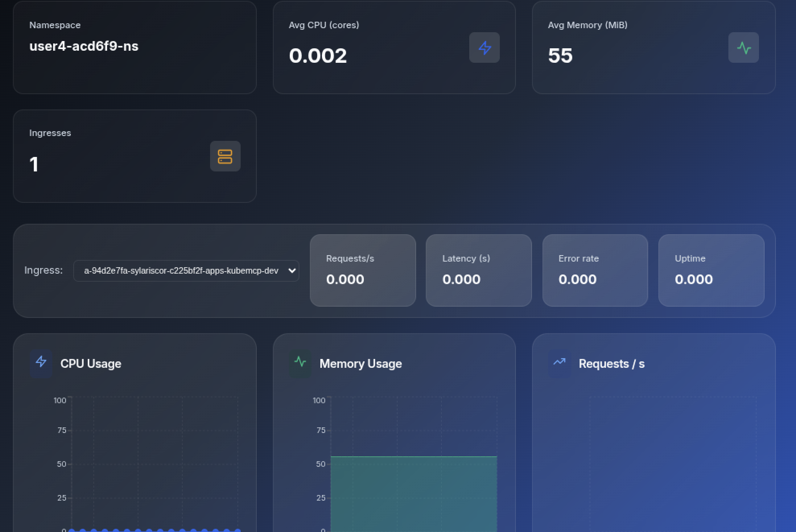Select the Requests/s metric tile

click(363, 270)
